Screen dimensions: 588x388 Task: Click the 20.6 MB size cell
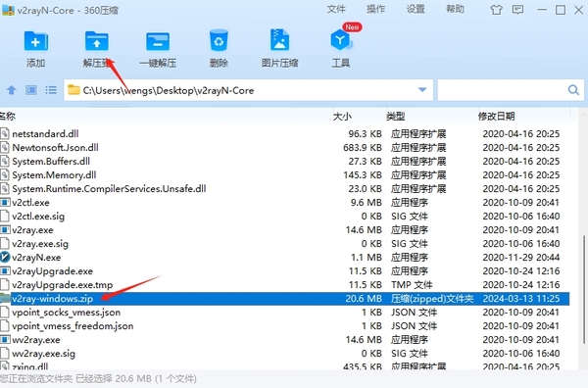coord(364,299)
